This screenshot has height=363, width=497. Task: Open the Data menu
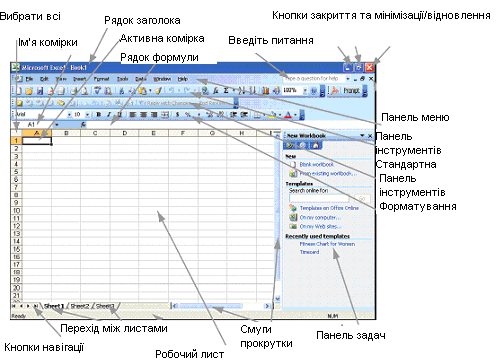141,79
